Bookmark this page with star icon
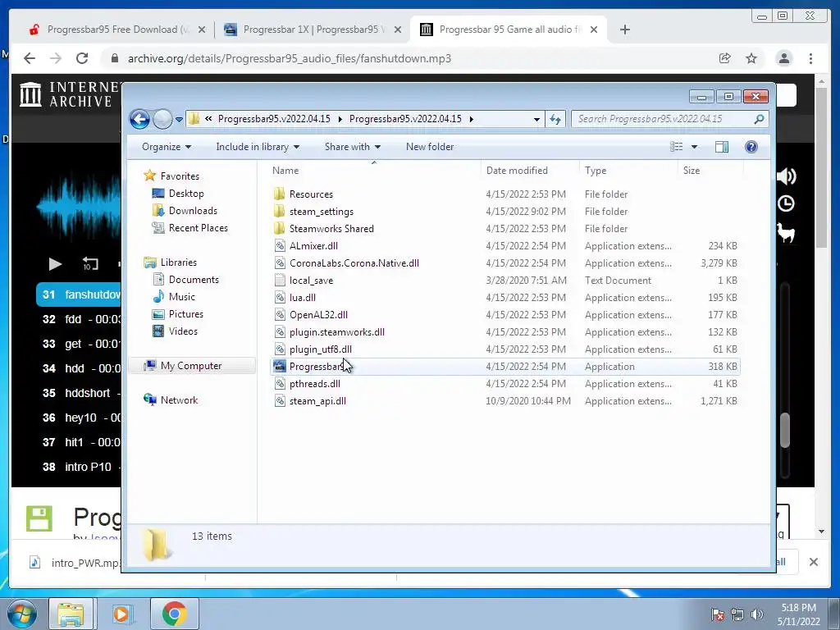Viewport: 840px width, 630px height. 751,58
